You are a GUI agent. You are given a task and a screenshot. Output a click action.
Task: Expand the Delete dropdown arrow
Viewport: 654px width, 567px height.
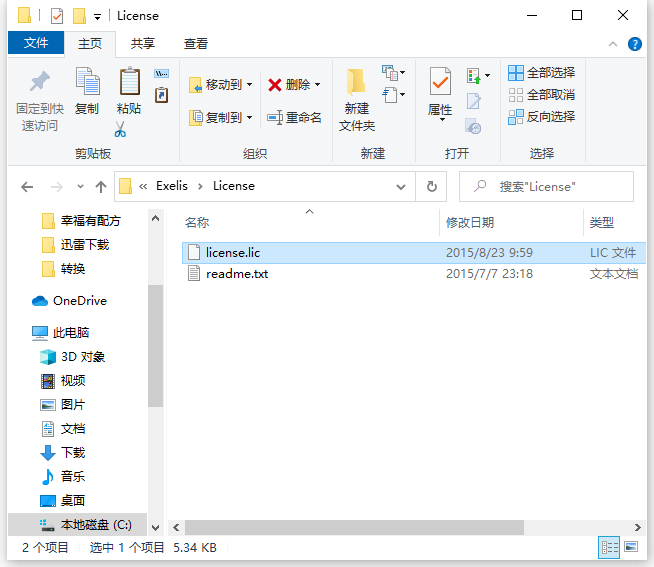click(317, 85)
